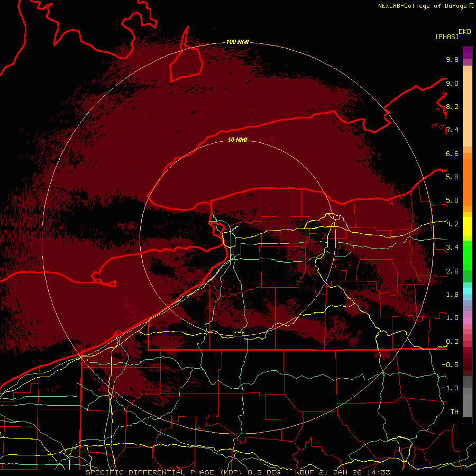Image resolution: width=476 pixels, height=476 pixels.
Task: Click the 1.0 legend value
Action: pyautogui.click(x=452, y=318)
